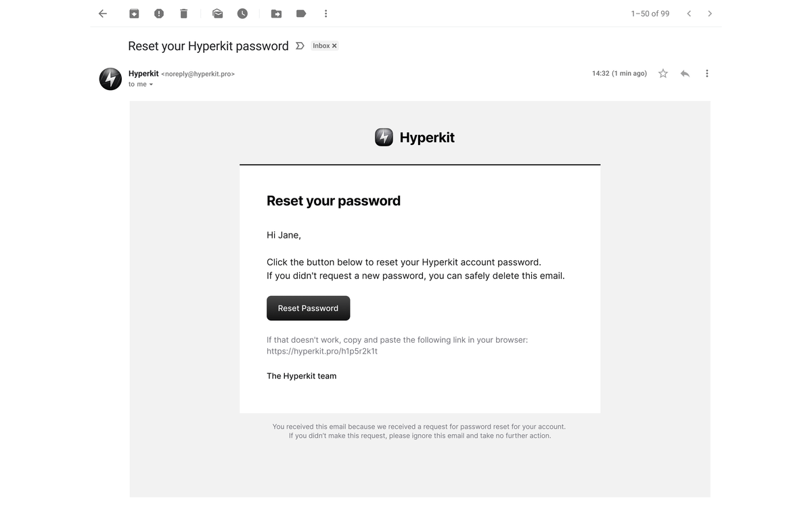The height and width of the screenshot is (508, 812).
Task: Toggle the importance marker beside subject
Action: point(300,46)
